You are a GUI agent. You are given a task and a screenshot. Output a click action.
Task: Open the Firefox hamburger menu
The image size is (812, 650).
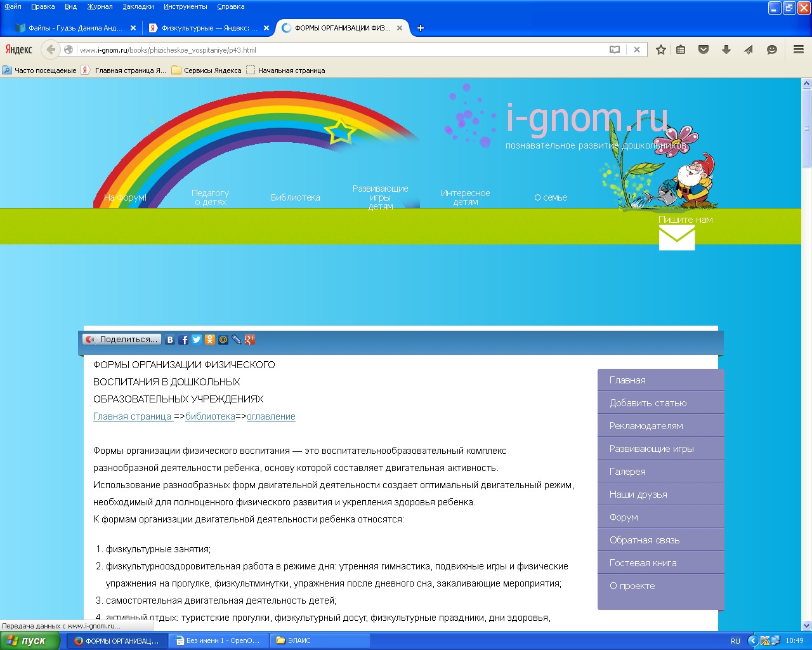point(799,50)
